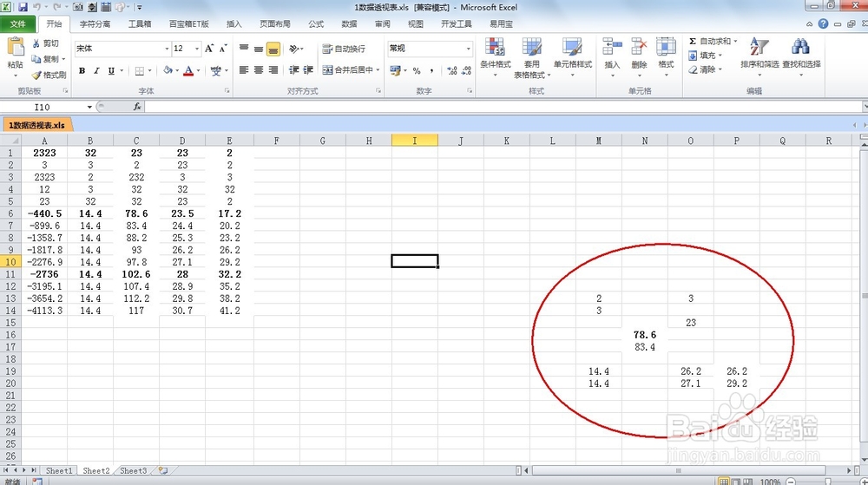Switch to the Formulas (公式) tab

coord(316,23)
